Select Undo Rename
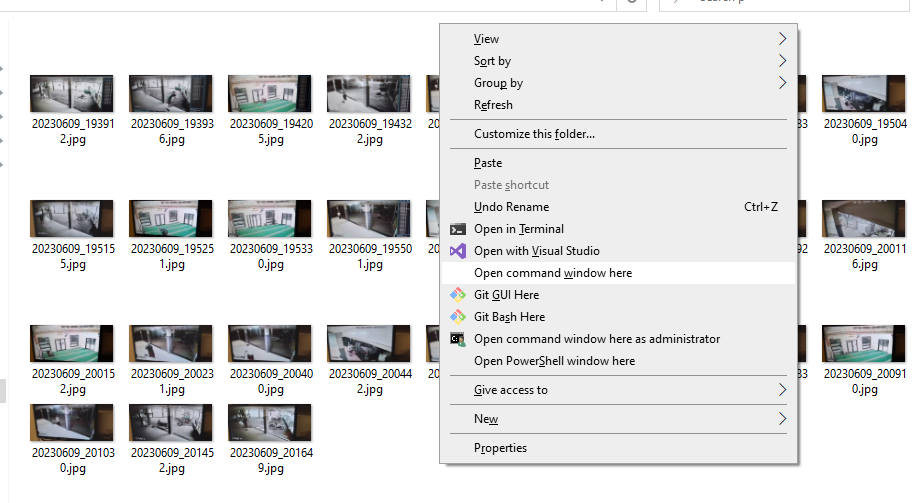The image size is (913, 503). coord(618,207)
